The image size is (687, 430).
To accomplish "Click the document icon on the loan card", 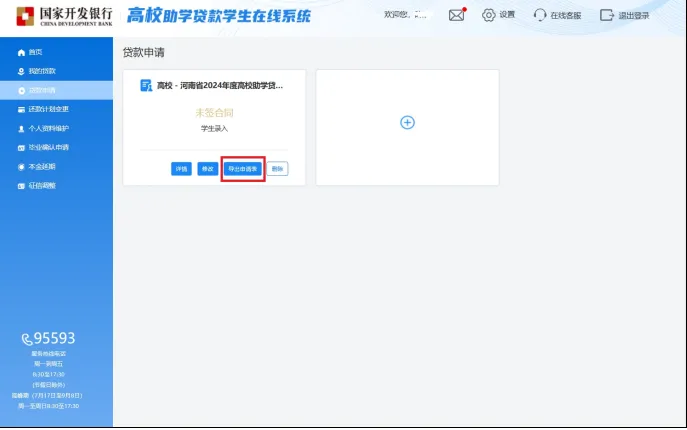I will (146, 86).
